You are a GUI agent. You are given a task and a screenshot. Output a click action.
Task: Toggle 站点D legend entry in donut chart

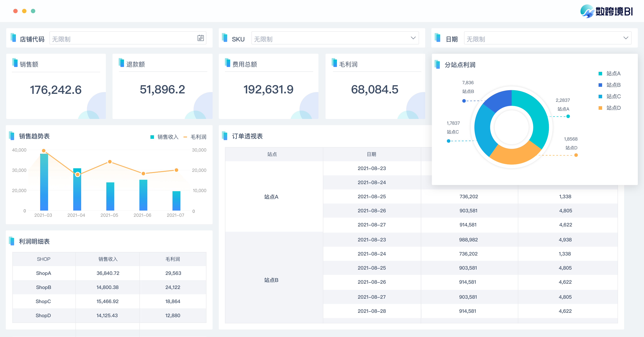coord(609,108)
